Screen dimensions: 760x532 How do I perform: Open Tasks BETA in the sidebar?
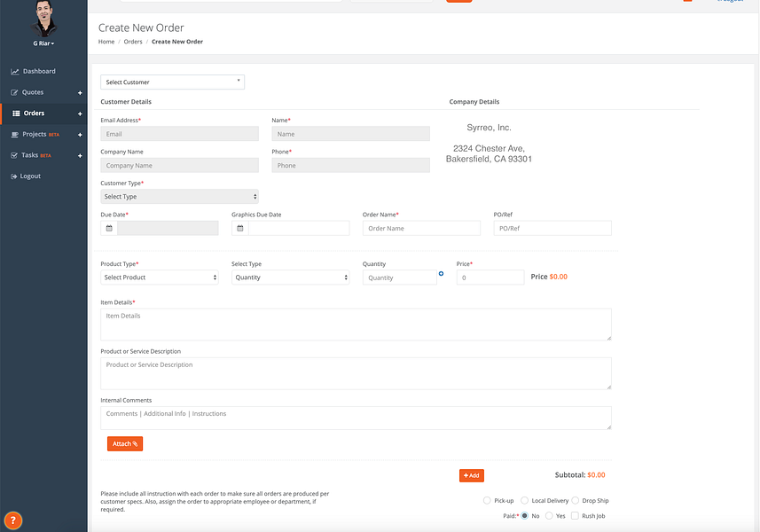(x=35, y=155)
